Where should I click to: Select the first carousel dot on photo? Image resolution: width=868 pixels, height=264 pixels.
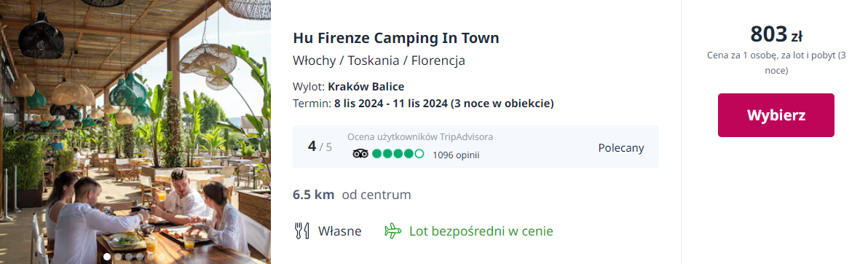(107, 257)
